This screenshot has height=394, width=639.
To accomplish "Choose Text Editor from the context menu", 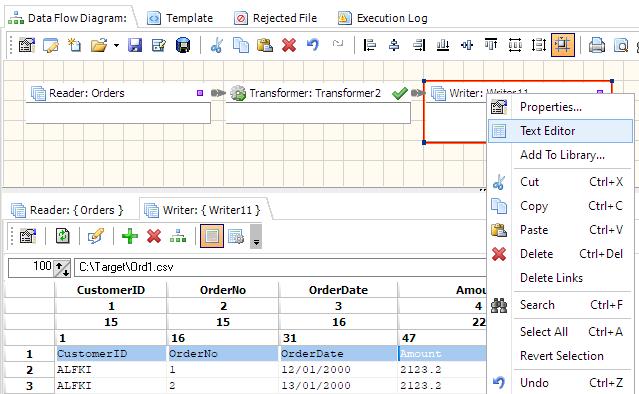I will tap(560, 131).
